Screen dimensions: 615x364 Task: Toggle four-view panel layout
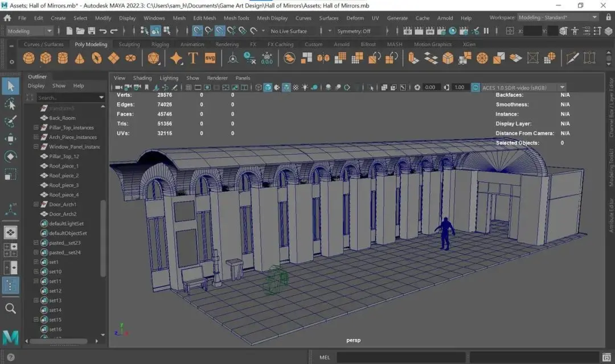tap(11, 250)
